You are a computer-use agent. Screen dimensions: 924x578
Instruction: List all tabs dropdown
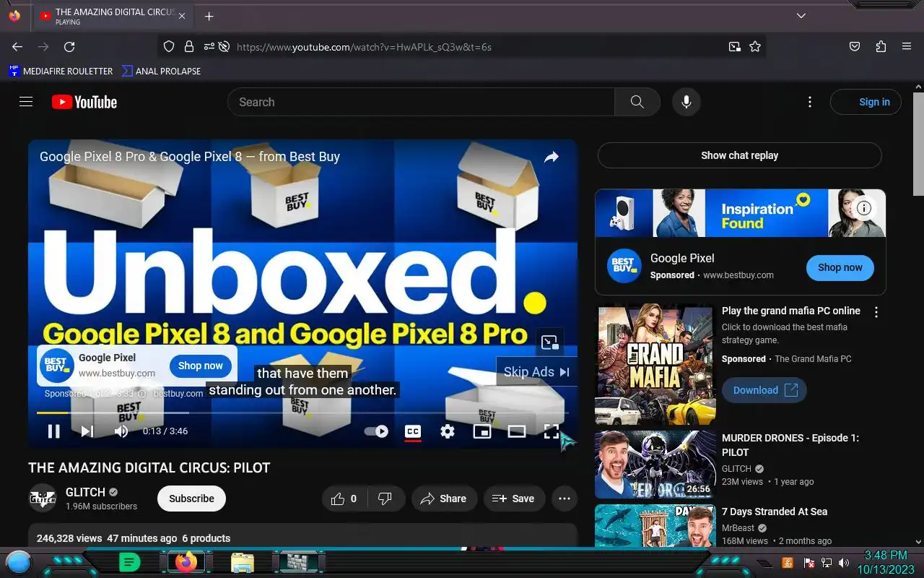pyautogui.click(x=801, y=16)
